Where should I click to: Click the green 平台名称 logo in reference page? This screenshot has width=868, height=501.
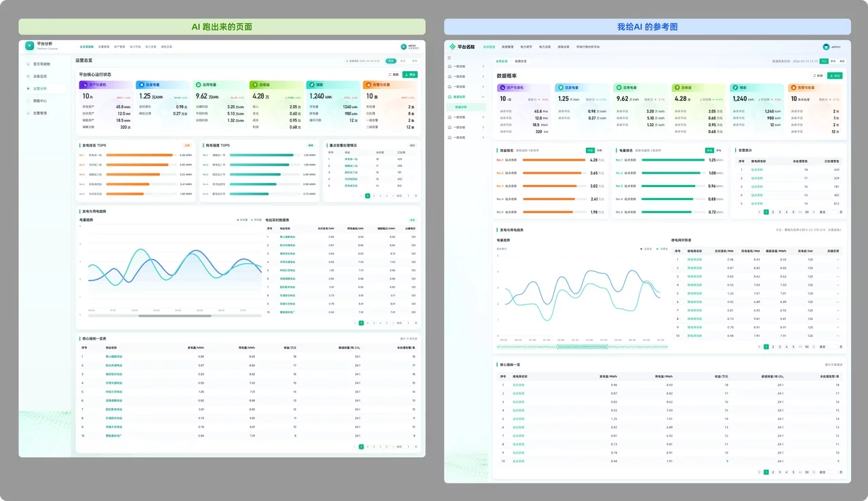(452, 47)
